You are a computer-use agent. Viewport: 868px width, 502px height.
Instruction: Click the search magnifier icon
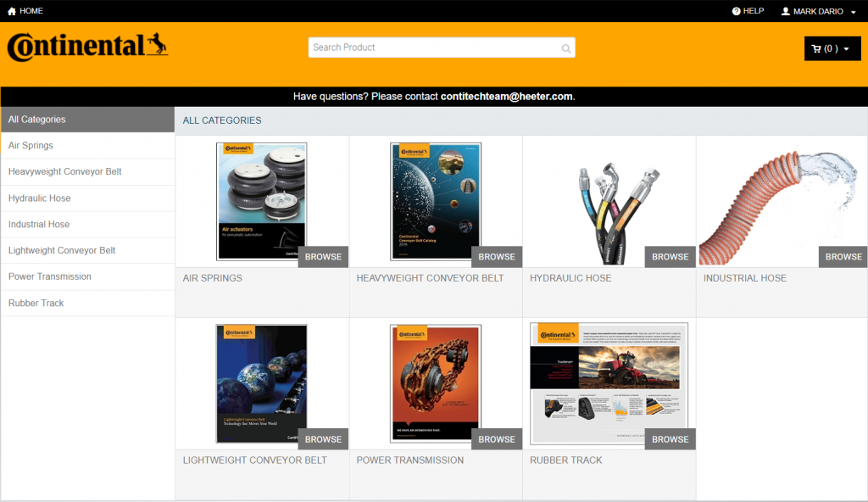point(565,48)
